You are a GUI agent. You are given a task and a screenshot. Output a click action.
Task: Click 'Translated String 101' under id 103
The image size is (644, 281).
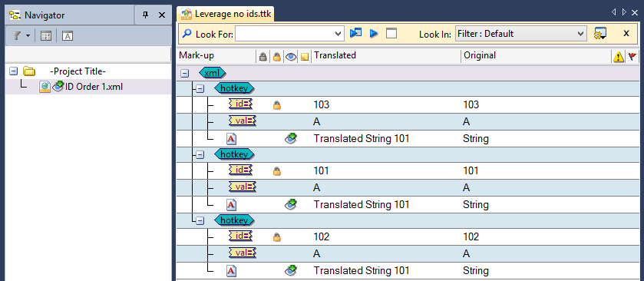coord(362,138)
